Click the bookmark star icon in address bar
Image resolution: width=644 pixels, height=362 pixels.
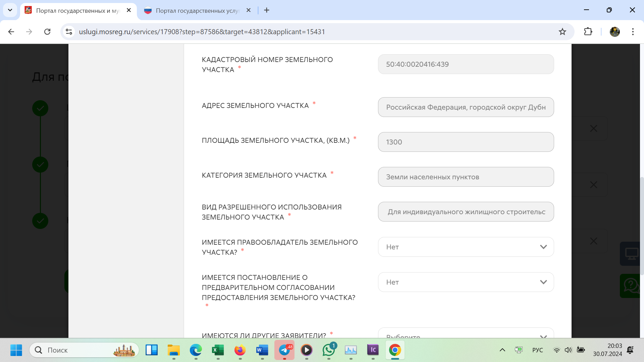pos(562,32)
